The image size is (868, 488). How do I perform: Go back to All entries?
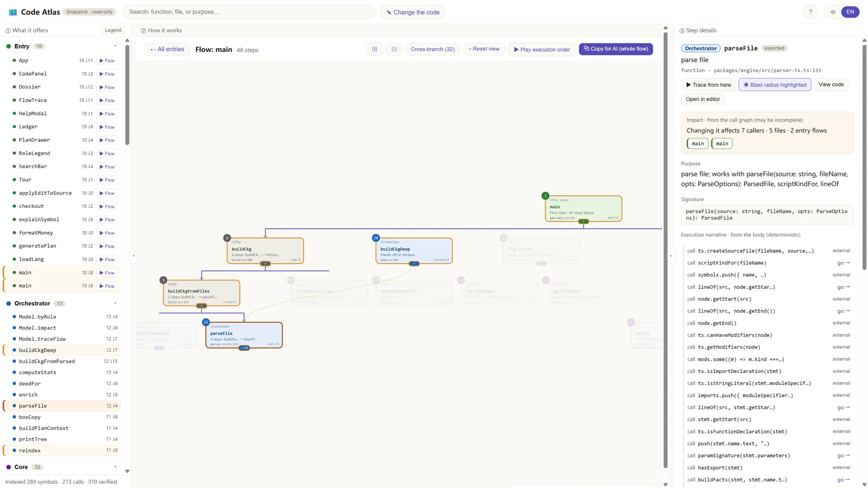point(167,49)
